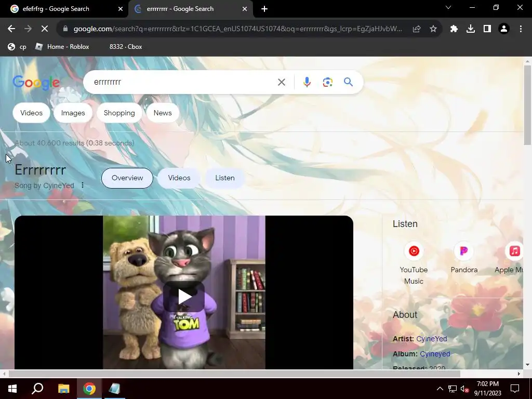Open Windows taskbar search
532x399 pixels.
[37, 389]
